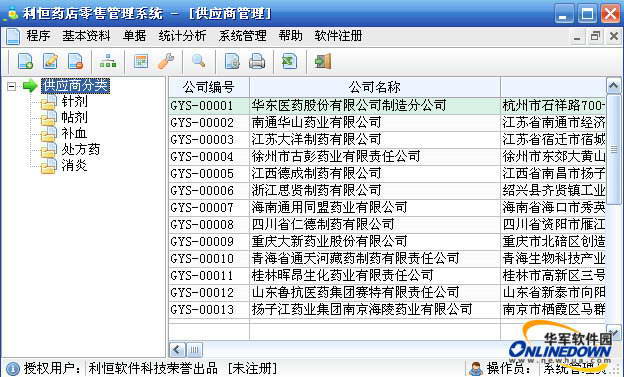The height and width of the screenshot is (377, 624).
Task: Select 重庆大新药业股份有限公司 row
Action: 387,242
